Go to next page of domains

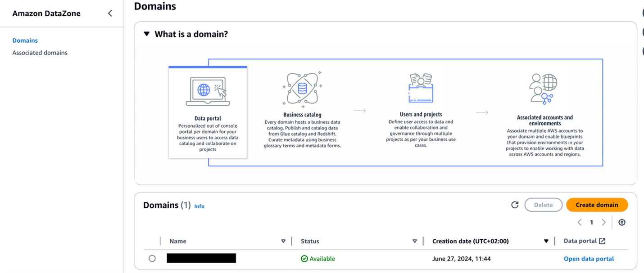coord(603,222)
